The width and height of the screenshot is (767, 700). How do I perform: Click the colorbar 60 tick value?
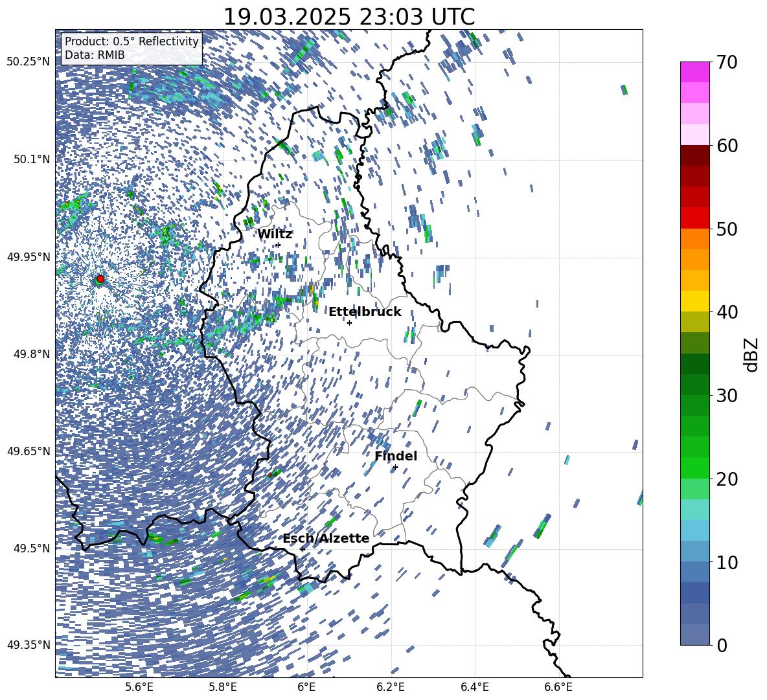point(727,146)
